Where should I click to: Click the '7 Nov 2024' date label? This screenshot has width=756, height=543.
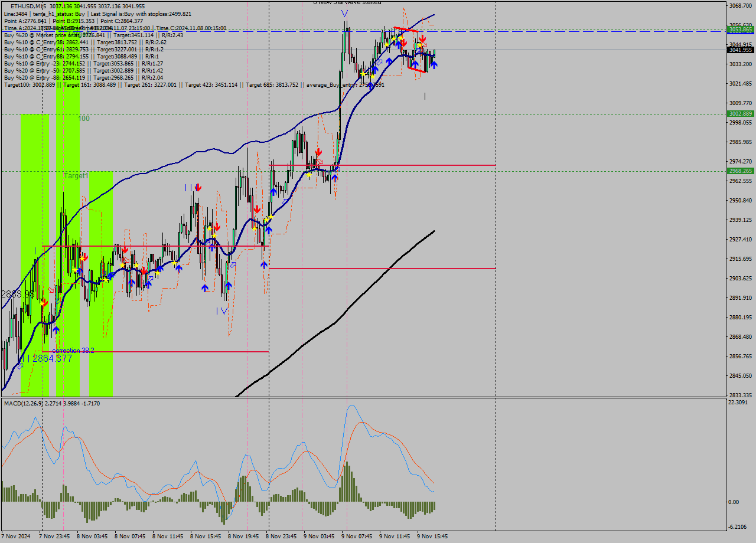pyautogui.click(x=17, y=537)
